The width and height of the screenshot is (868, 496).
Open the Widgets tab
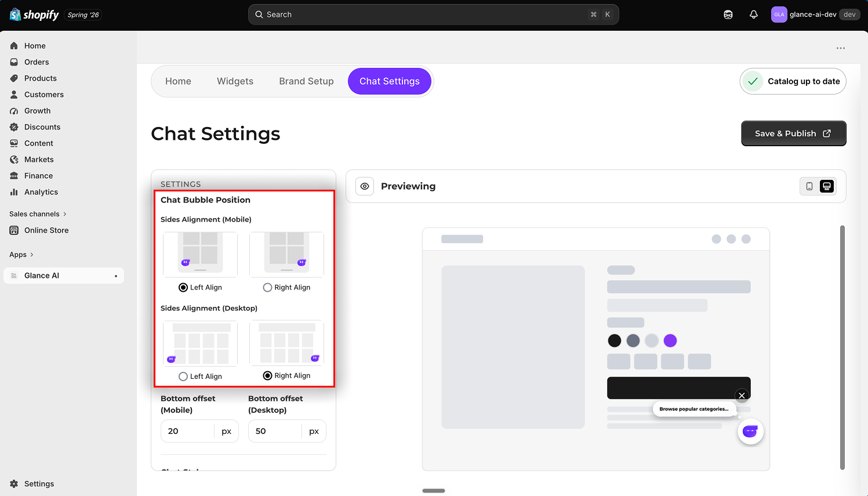point(235,81)
